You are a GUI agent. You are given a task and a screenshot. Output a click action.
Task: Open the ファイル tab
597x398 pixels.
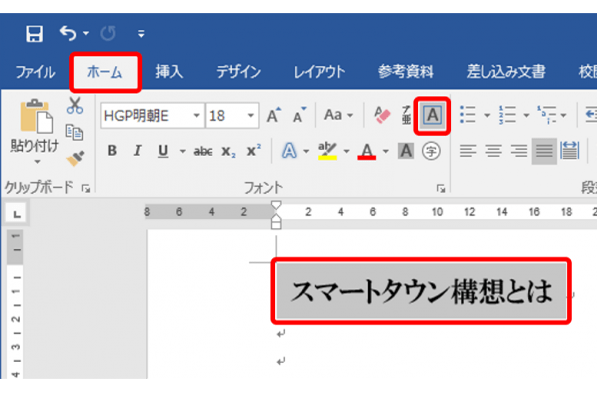(x=35, y=72)
